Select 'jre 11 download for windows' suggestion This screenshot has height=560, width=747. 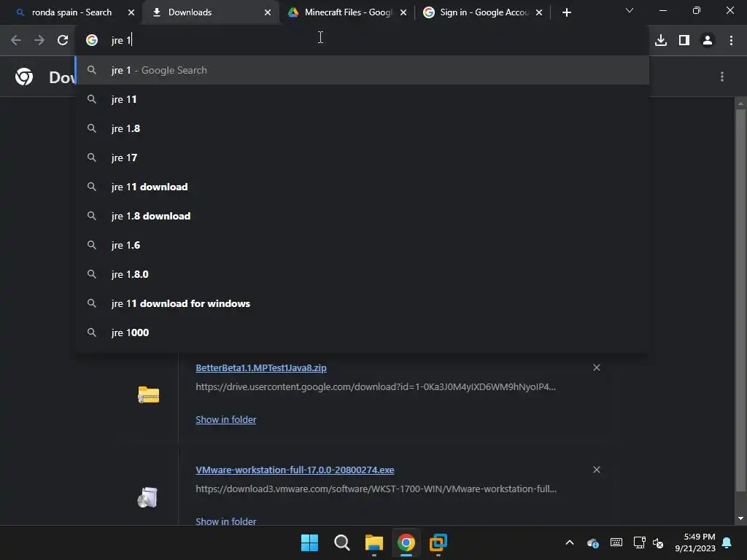pyautogui.click(x=362, y=303)
